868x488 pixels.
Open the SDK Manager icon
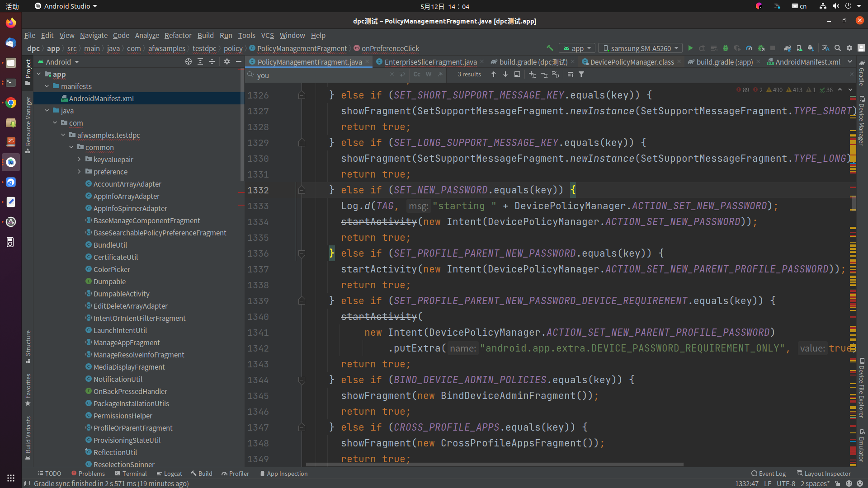811,48
